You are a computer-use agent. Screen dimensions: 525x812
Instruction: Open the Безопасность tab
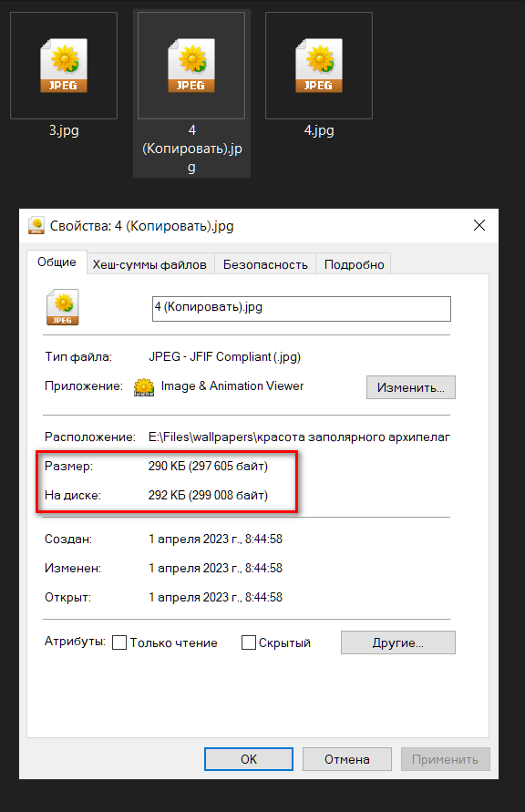click(x=265, y=264)
